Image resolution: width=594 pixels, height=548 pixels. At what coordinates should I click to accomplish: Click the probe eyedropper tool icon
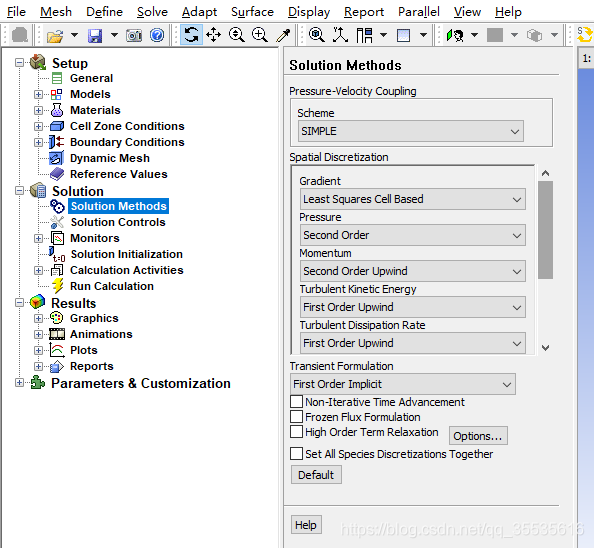pos(283,35)
